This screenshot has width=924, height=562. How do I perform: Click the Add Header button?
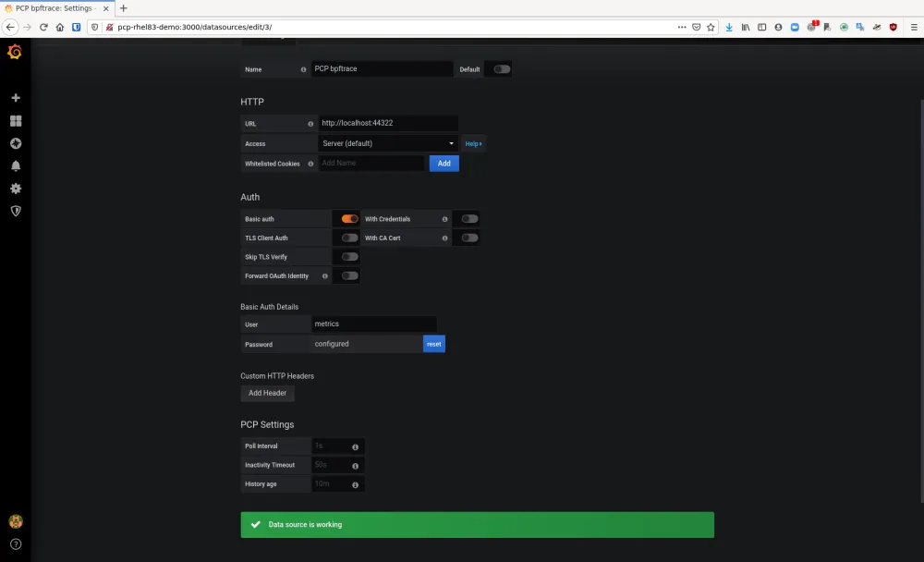tap(267, 393)
